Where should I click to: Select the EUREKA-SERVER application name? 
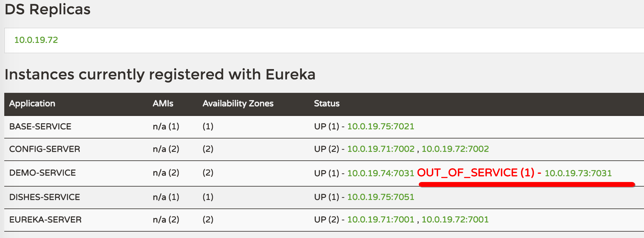click(x=45, y=219)
